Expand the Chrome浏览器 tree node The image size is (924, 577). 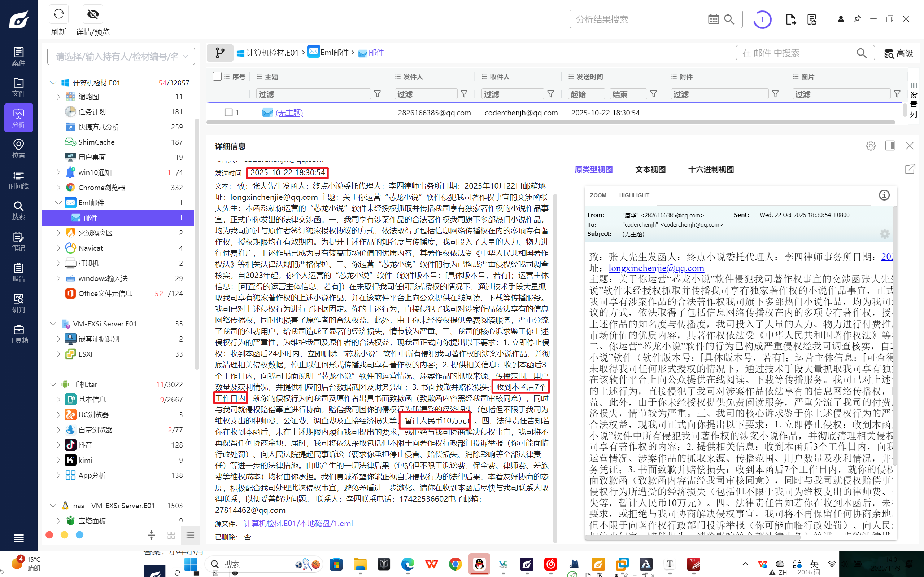coord(58,188)
